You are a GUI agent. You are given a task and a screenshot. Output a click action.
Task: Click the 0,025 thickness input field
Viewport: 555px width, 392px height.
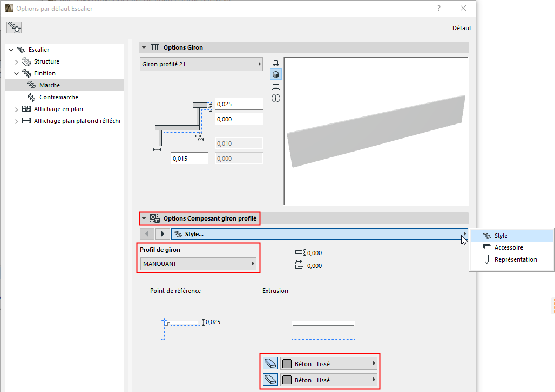pyautogui.click(x=239, y=104)
